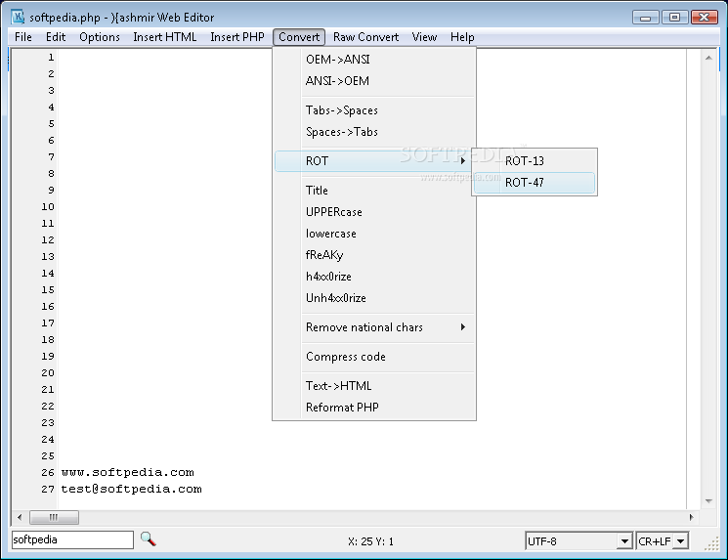Open the Edit menu
728x560 pixels.
(x=56, y=37)
